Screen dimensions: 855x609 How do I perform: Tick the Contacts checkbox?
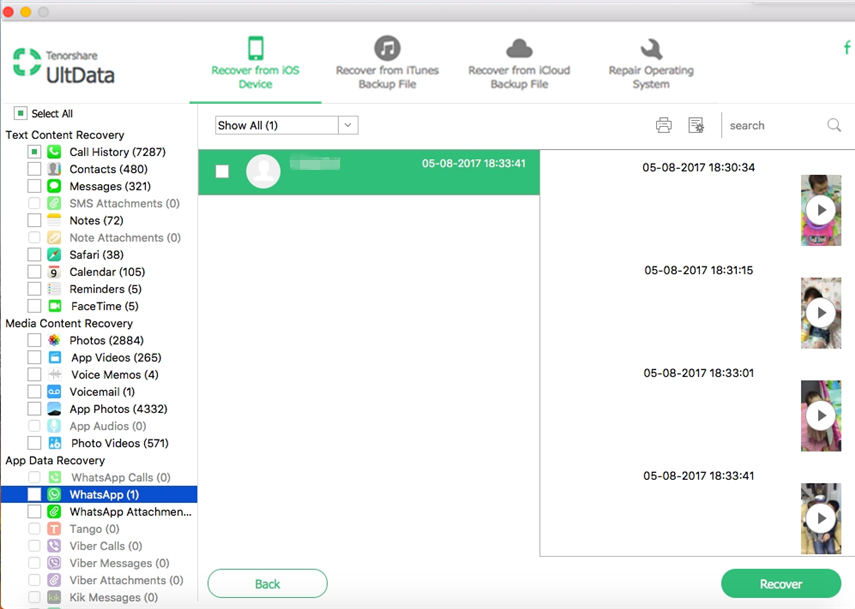[x=34, y=169]
